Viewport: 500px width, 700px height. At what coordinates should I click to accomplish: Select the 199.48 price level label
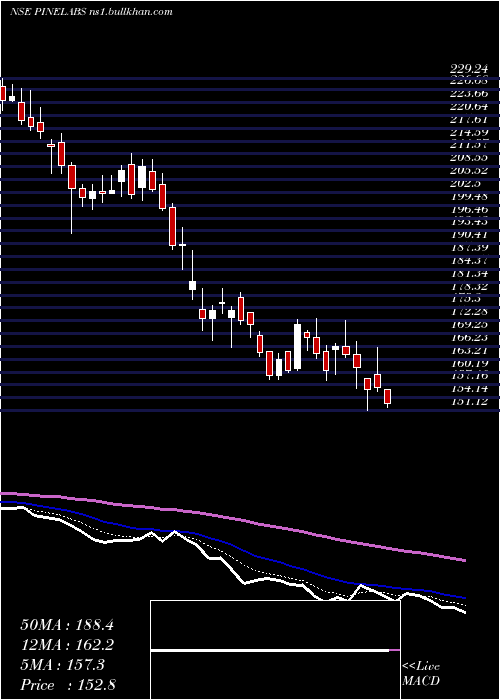(x=469, y=196)
